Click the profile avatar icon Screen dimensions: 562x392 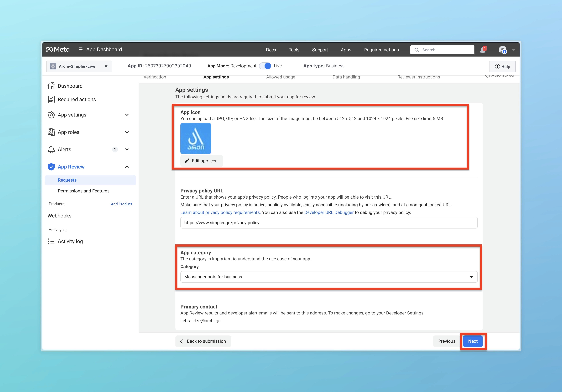[x=503, y=50]
